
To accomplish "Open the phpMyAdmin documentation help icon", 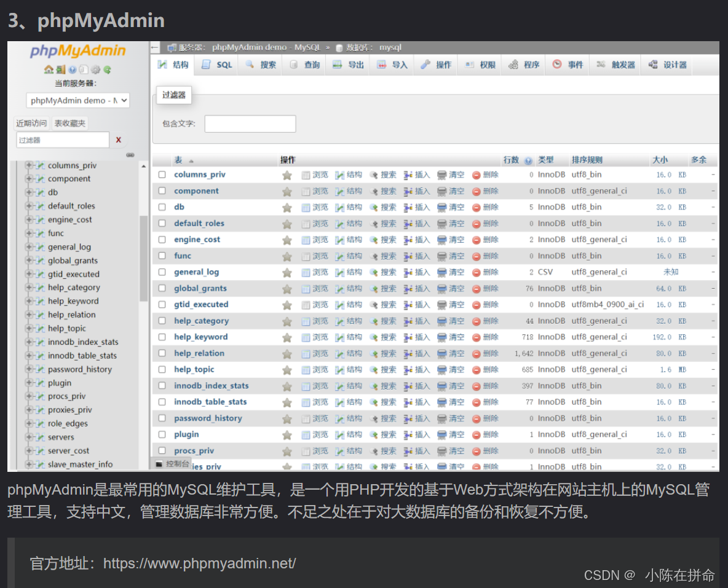I will tap(73, 69).
